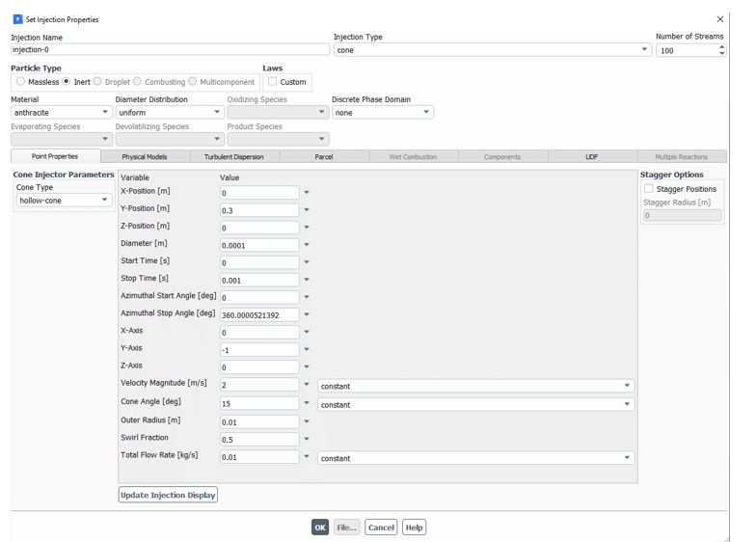
Task: Switch to the Physical Models tab
Action: click(x=144, y=156)
